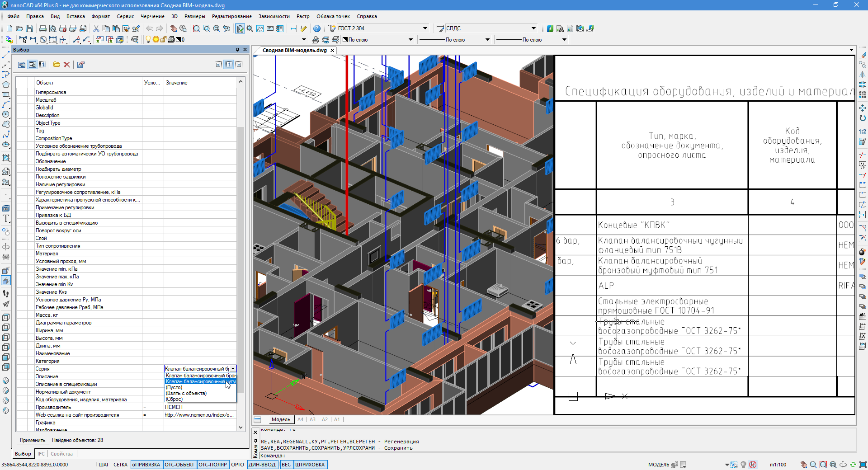This screenshot has width=868, height=470.
Task: Switch to the A4 layout tab
Action: click(301, 419)
